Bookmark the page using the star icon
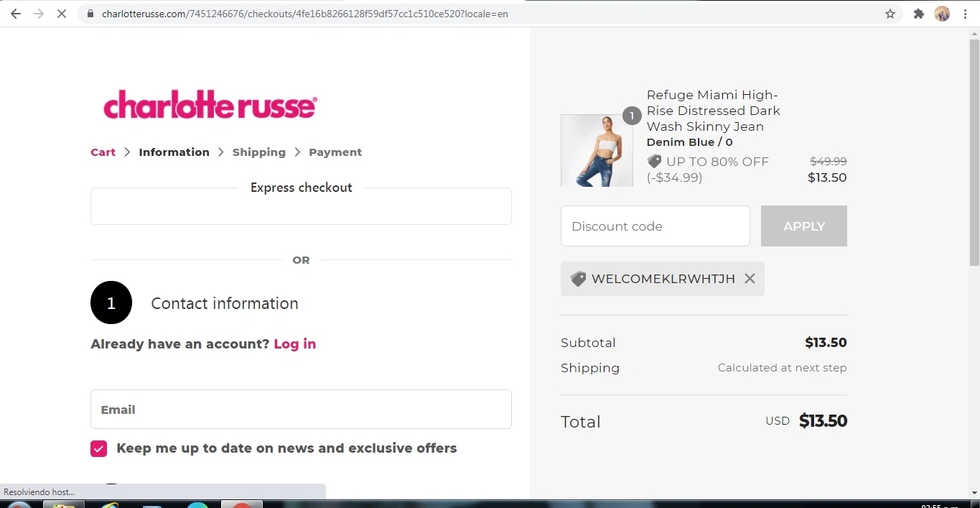This screenshot has height=508, width=980. point(890,13)
